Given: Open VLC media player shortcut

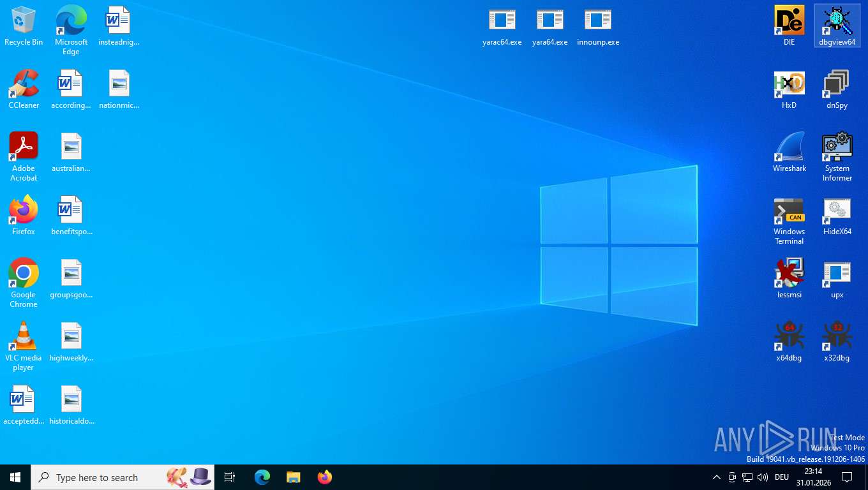Looking at the screenshot, I should click(x=24, y=346).
